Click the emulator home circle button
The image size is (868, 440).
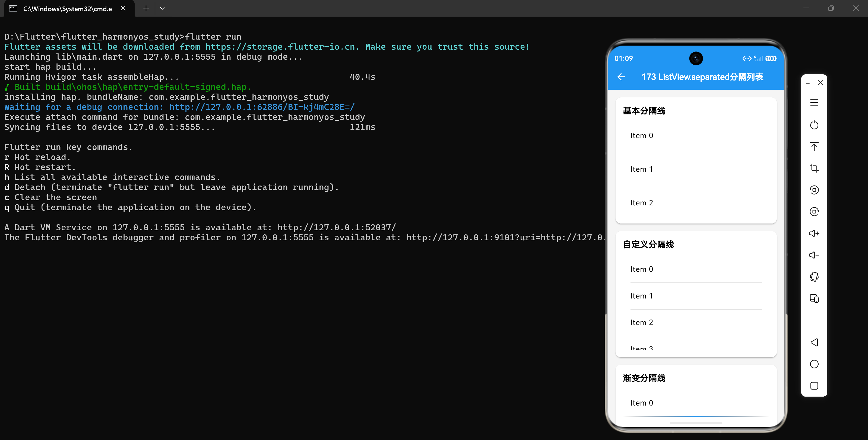pyautogui.click(x=814, y=364)
